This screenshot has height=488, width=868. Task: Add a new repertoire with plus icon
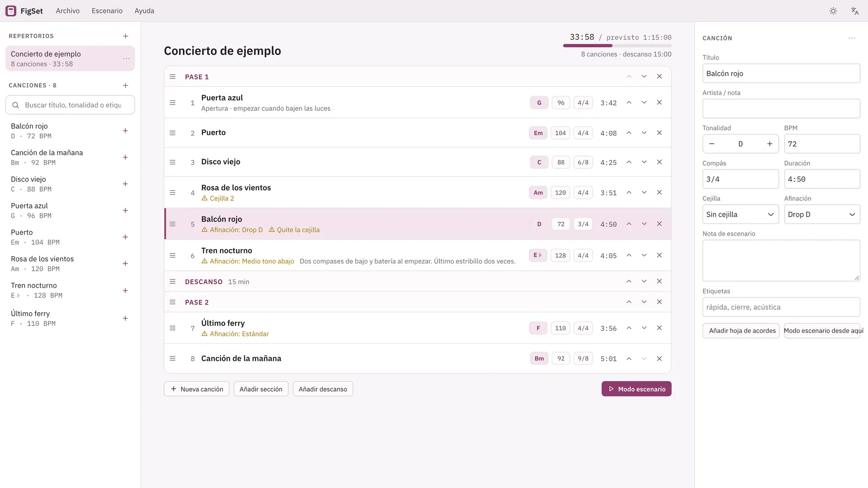(125, 36)
